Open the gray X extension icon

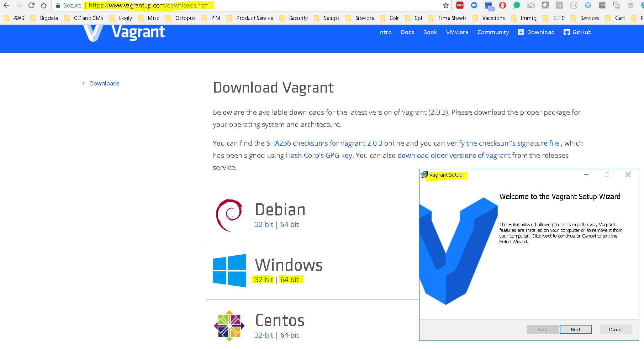531,5
